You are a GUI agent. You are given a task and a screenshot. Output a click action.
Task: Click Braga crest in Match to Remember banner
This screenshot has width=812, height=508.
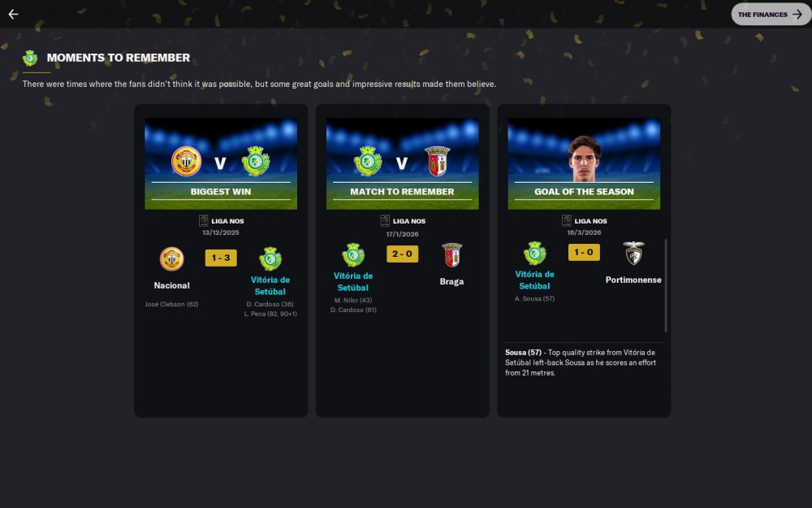click(437, 161)
